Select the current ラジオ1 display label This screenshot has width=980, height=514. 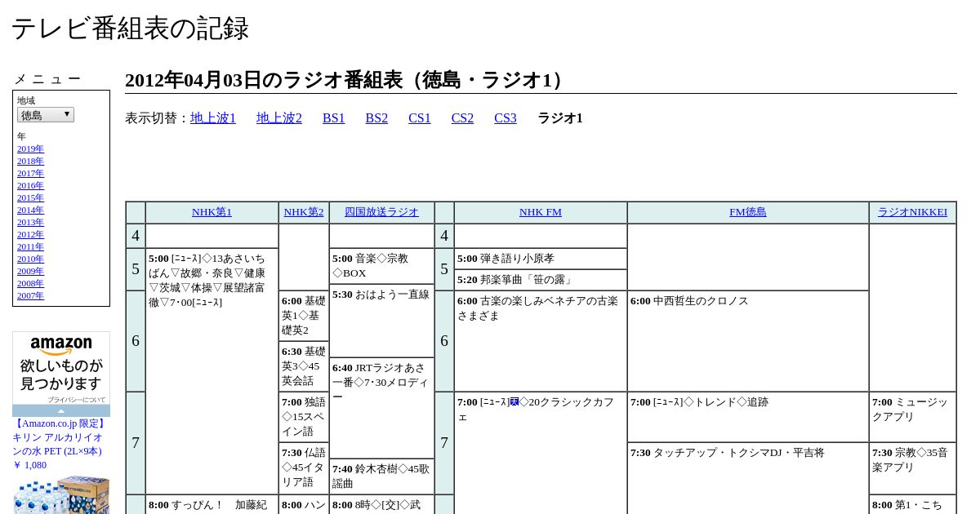coord(560,118)
